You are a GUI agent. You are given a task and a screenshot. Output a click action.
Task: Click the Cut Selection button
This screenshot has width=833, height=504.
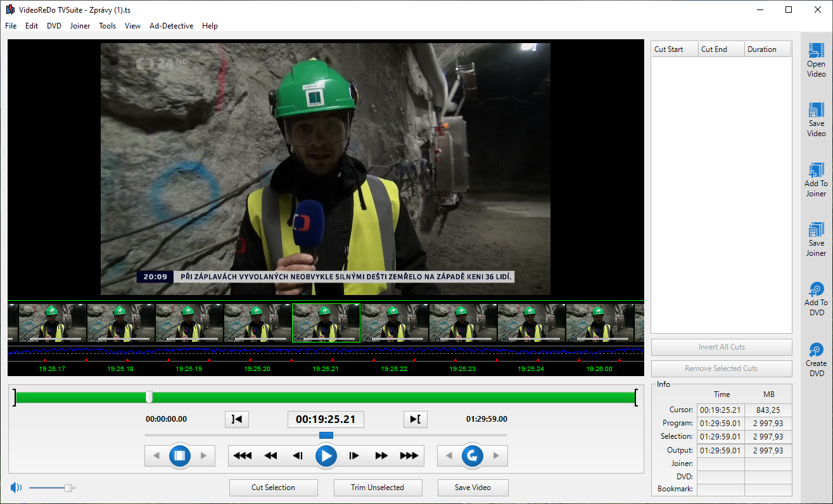273,488
